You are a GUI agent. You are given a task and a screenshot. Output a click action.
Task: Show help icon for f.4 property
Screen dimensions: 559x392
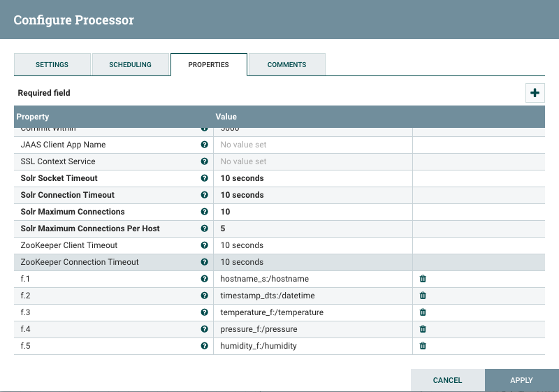(x=204, y=328)
